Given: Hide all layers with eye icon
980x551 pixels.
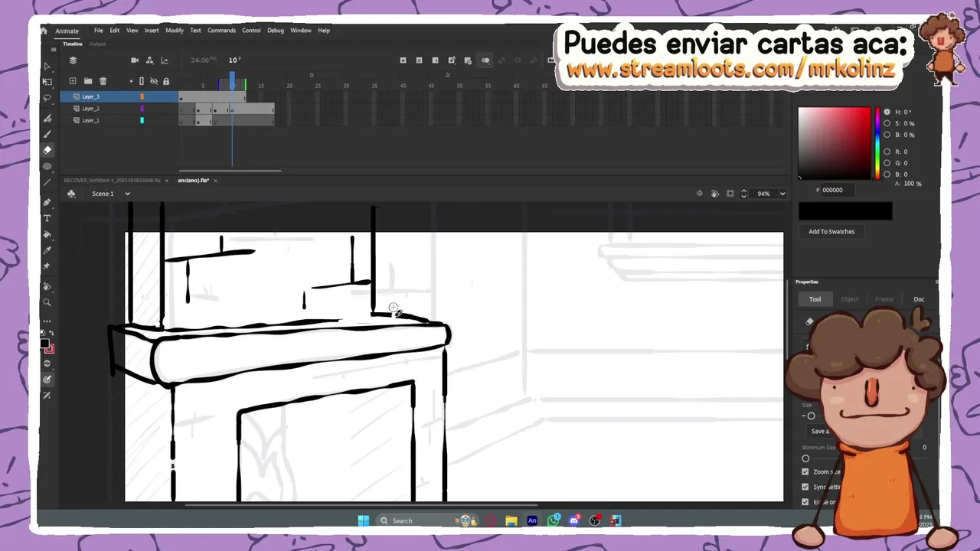Looking at the screenshot, I should (154, 81).
